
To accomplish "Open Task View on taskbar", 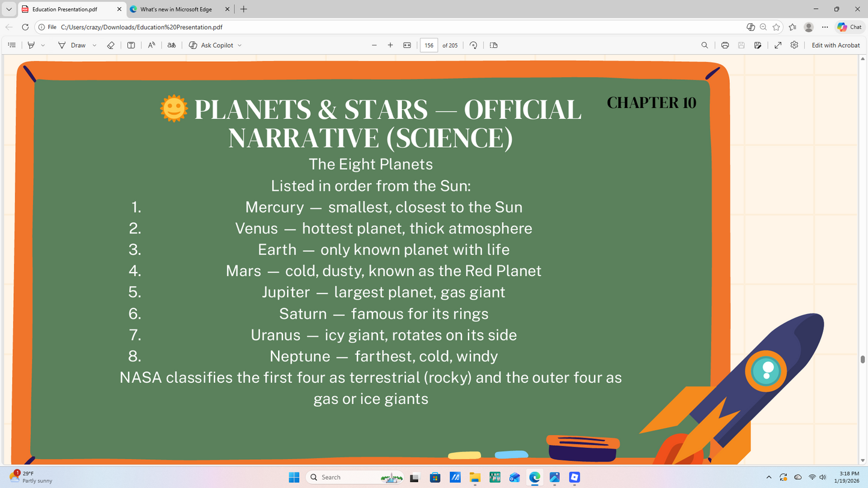I will [414, 478].
